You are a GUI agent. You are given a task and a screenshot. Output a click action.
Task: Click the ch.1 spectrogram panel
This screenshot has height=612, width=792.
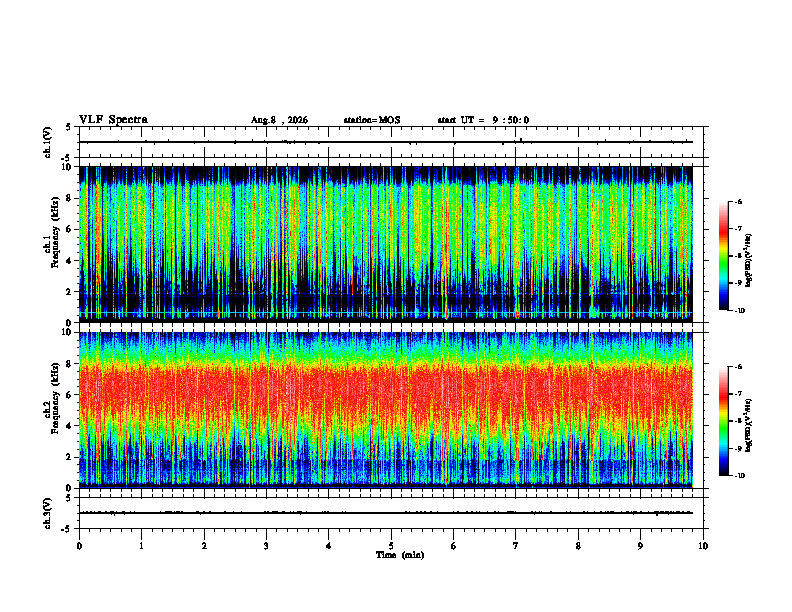tap(386, 244)
